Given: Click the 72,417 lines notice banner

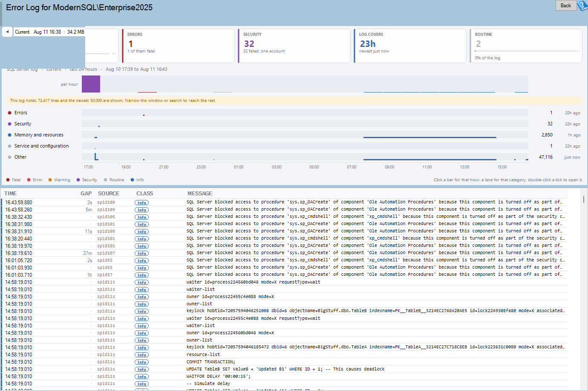Looking at the screenshot, I should point(294,101).
